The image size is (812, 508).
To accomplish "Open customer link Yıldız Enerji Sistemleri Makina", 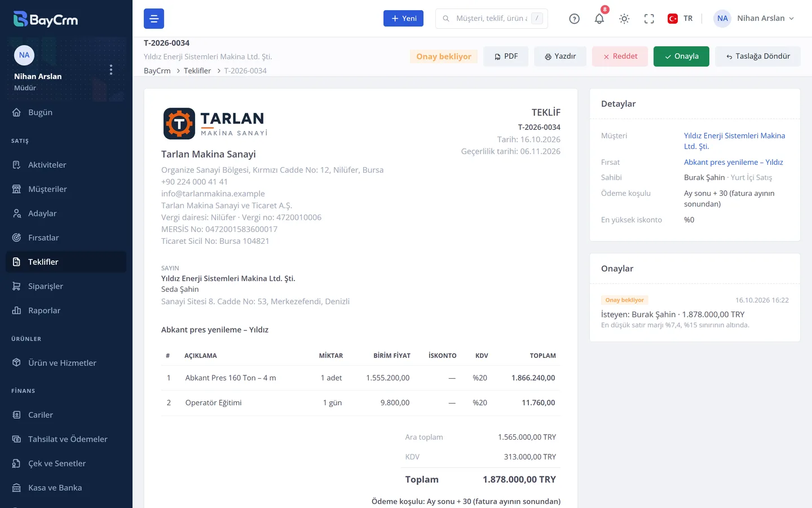I will click(x=734, y=141).
